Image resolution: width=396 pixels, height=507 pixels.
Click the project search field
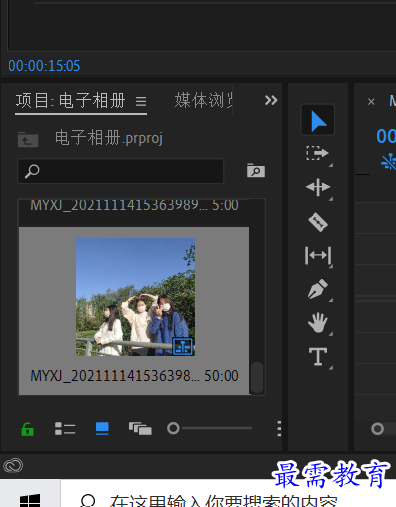(120, 171)
